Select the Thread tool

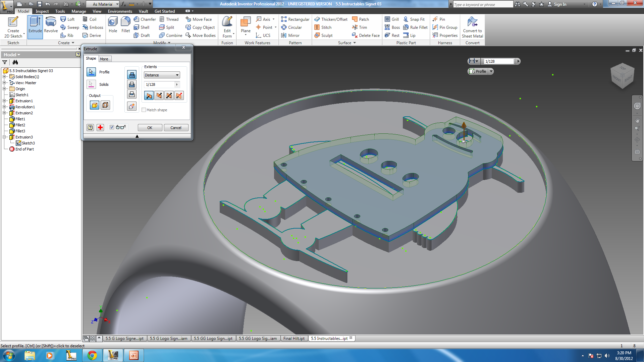(169, 19)
